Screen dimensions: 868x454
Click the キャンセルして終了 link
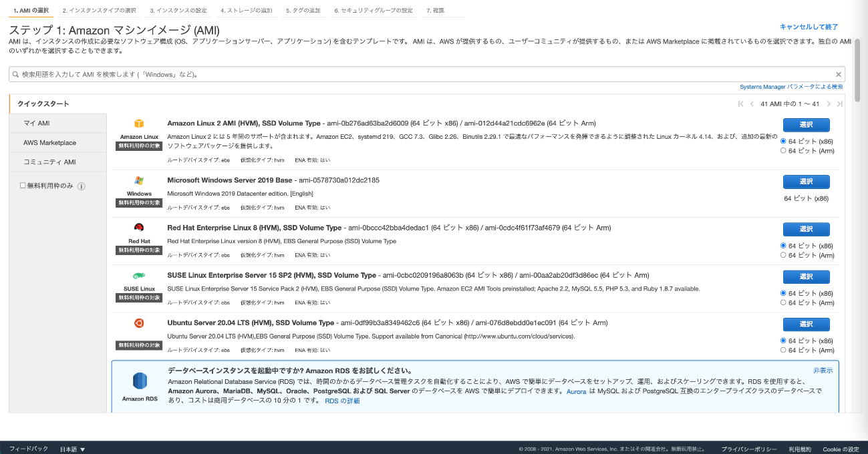pos(809,27)
